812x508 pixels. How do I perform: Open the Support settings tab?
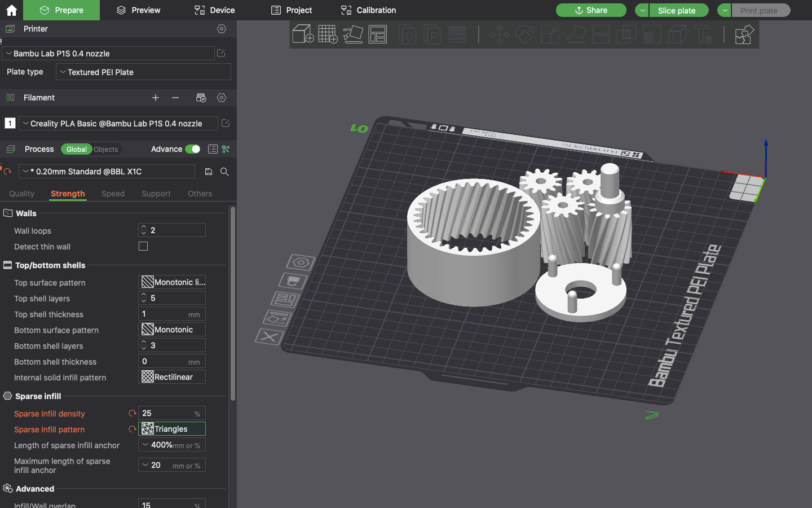[x=156, y=194]
